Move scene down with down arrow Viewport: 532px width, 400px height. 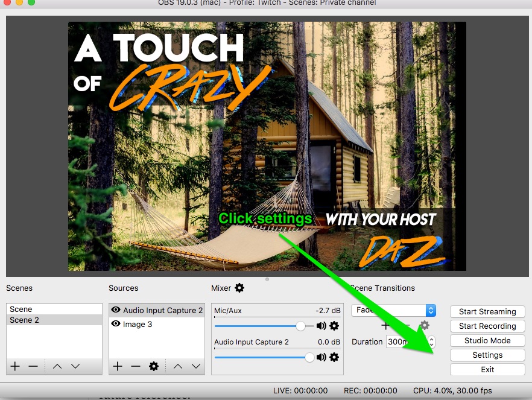pos(75,366)
